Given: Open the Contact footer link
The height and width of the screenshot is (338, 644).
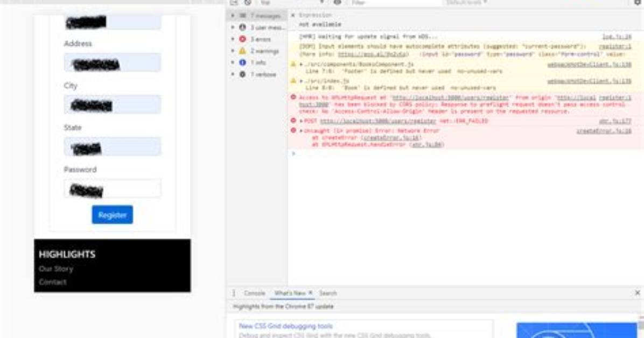Looking at the screenshot, I should point(53,282).
